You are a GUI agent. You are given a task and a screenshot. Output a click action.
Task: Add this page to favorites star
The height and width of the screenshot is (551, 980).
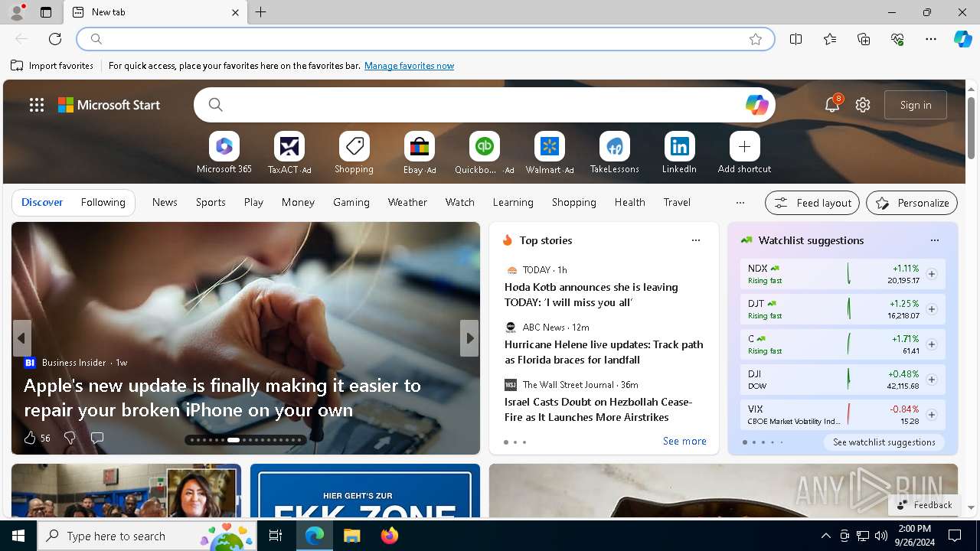tap(756, 39)
